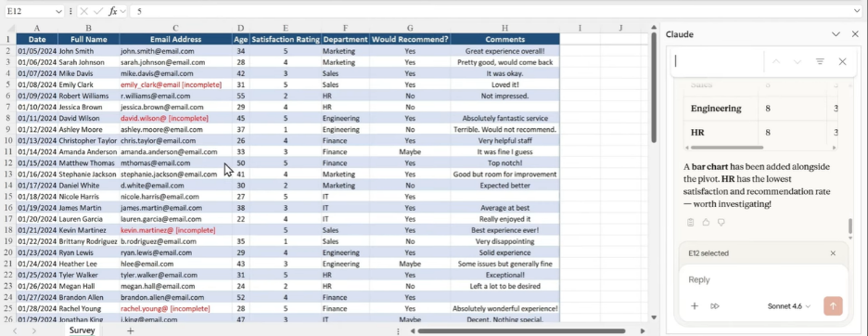868x336 pixels.
Task: Click the insert function fx icon
Action: tap(113, 11)
